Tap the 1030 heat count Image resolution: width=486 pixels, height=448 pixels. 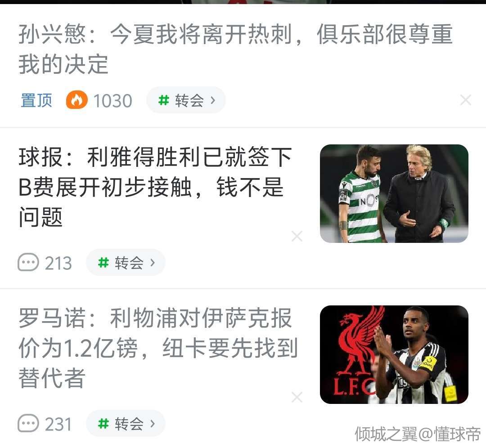point(113,101)
